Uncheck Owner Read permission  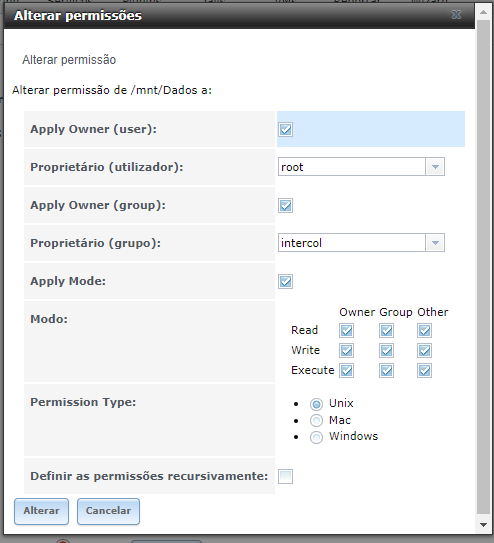[347, 330]
